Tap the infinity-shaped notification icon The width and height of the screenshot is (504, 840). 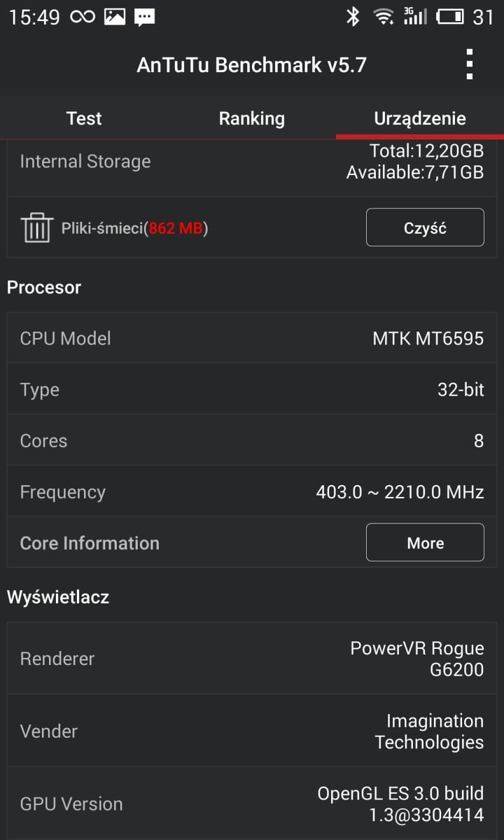tap(83, 17)
